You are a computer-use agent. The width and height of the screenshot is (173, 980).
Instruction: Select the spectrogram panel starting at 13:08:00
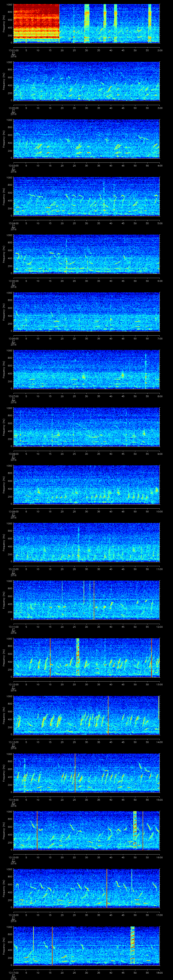point(87,427)
